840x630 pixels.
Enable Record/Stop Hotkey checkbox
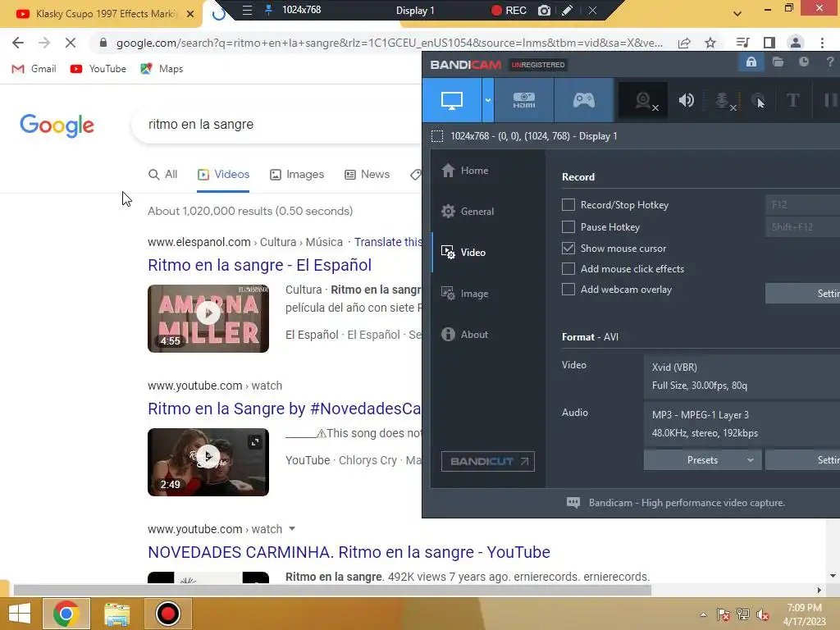coord(568,204)
